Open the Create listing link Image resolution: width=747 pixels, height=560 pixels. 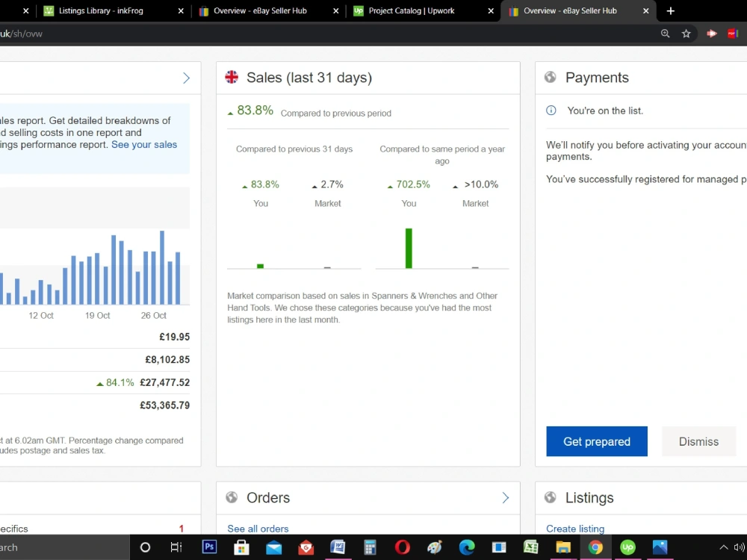click(x=575, y=529)
